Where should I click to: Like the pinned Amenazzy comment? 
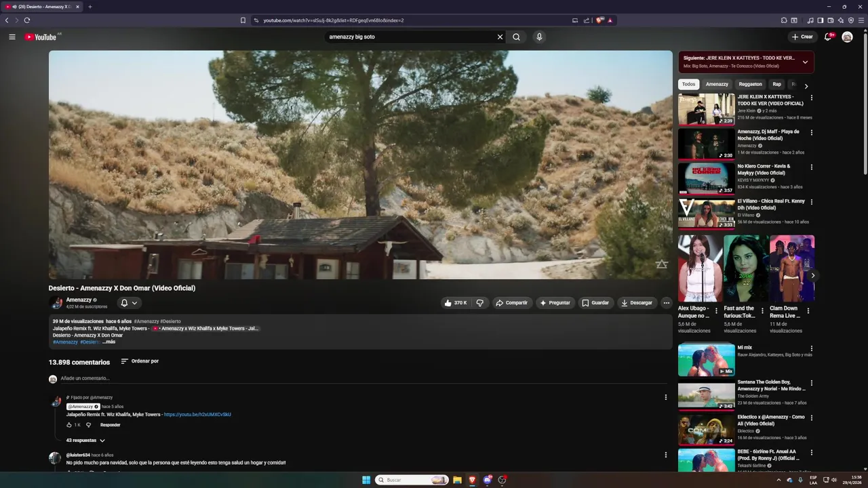click(69, 425)
